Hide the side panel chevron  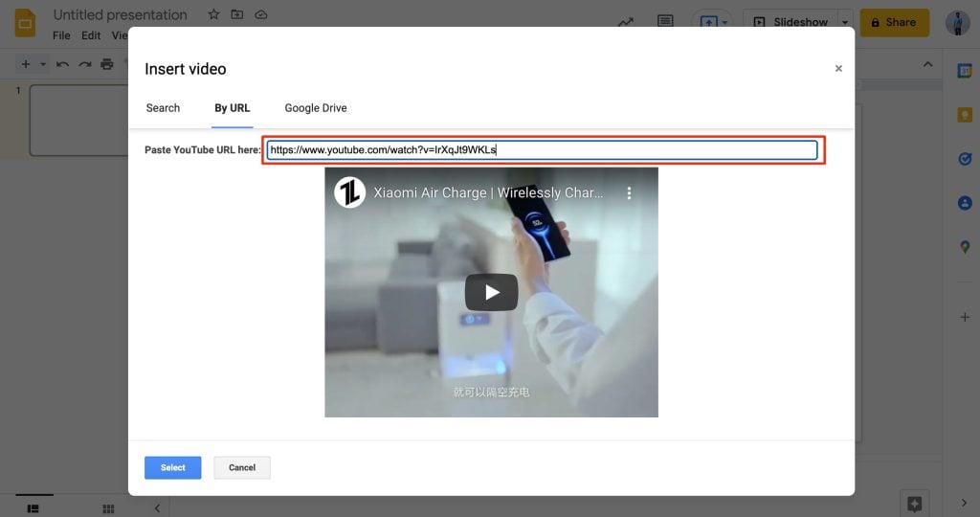[x=964, y=503]
